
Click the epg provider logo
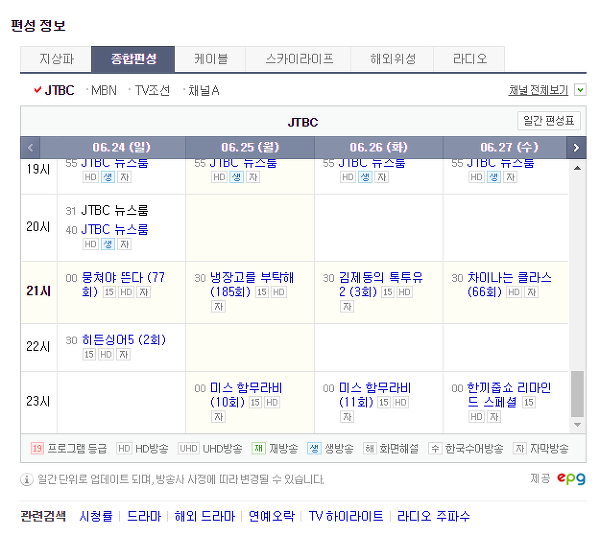pyautogui.click(x=571, y=478)
